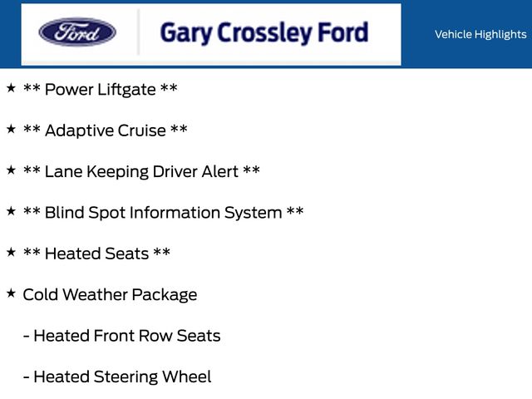532x399 pixels.
Task: Select the Heated Front Row Seats sub-item
Action: [x=126, y=336]
